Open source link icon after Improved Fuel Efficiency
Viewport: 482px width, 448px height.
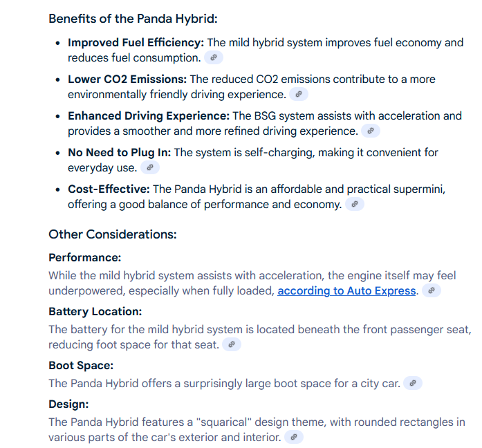tap(213, 57)
